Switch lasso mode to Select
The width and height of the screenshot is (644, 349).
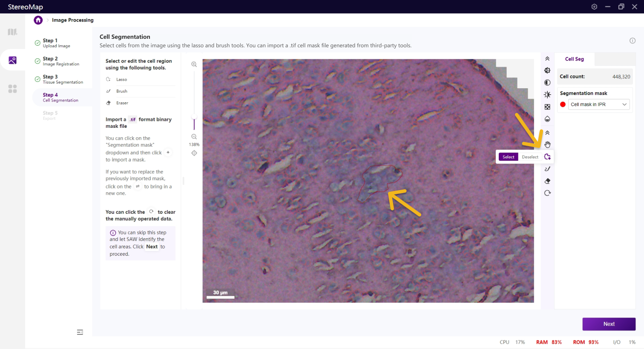[508, 157]
